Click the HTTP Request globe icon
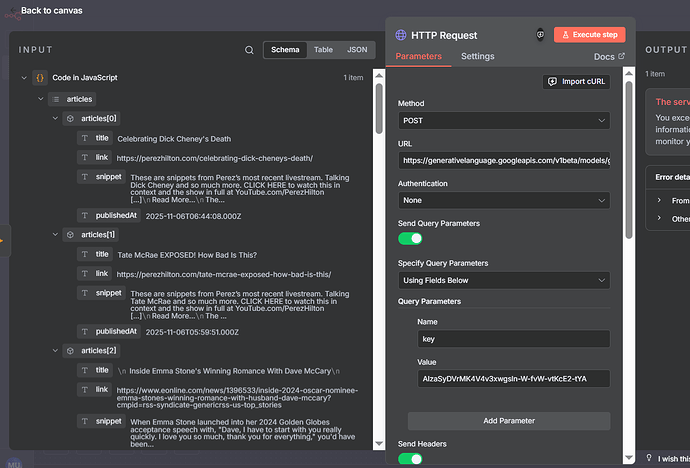 click(x=402, y=35)
